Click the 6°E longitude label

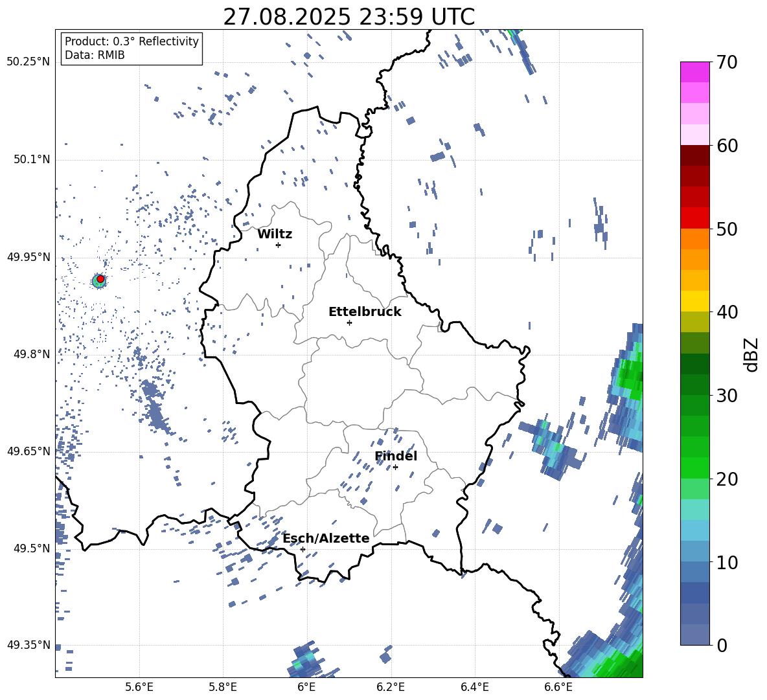coord(306,687)
